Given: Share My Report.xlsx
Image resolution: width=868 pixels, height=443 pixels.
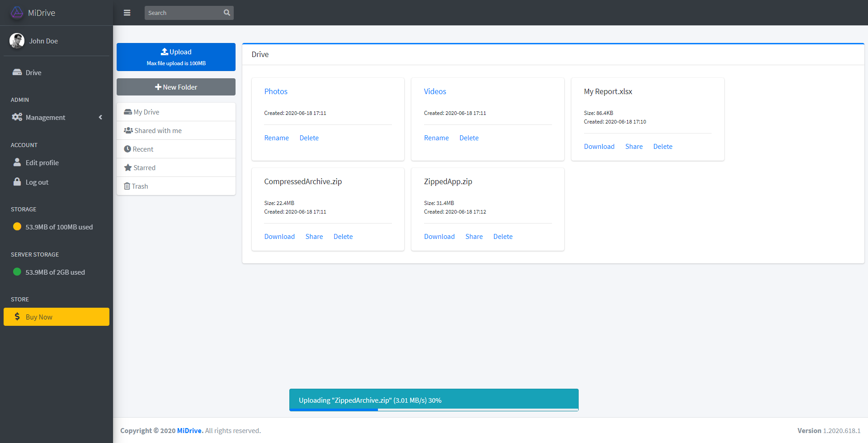Looking at the screenshot, I should click(634, 147).
